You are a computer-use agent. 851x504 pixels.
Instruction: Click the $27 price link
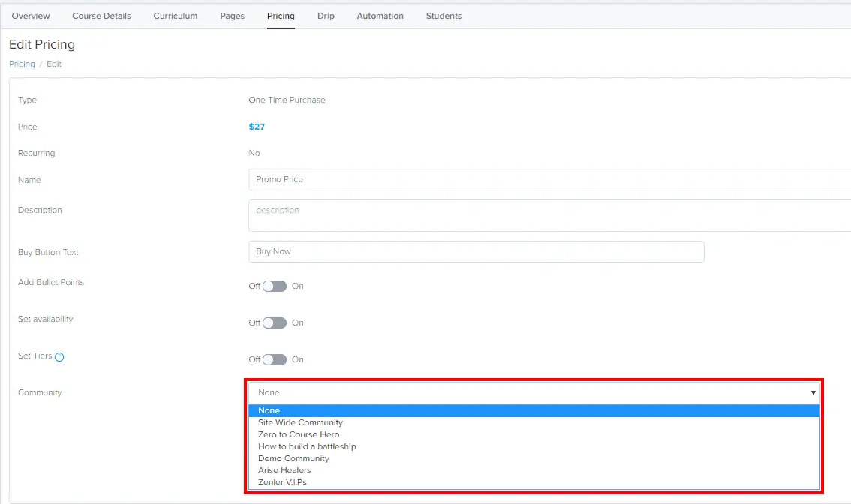257,127
